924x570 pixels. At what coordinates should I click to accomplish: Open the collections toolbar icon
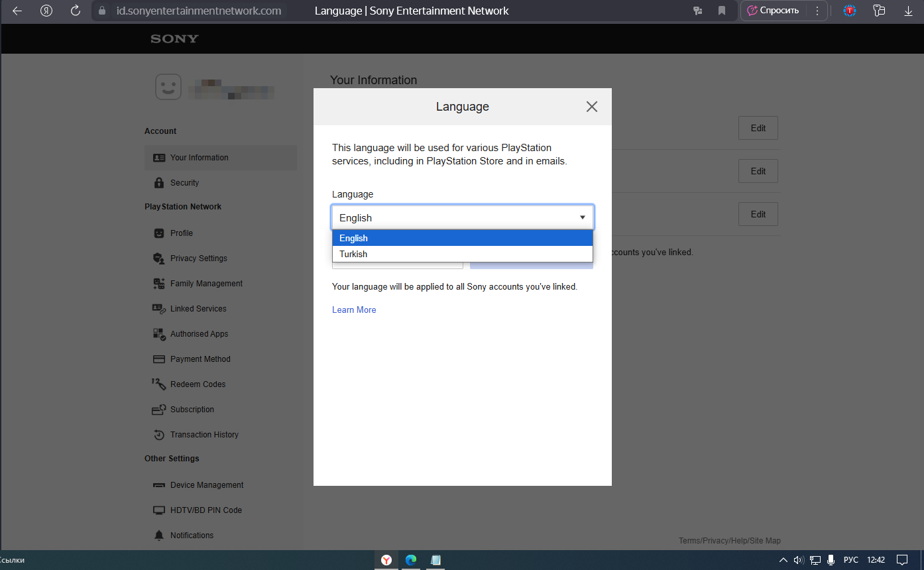click(879, 11)
